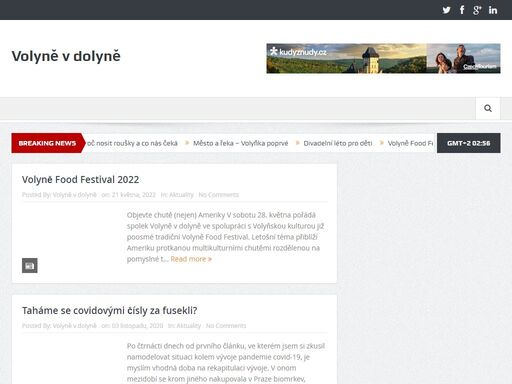The height and width of the screenshot is (384, 512).
Task: Open No Comments of Food Festival post
Action: coord(219,195)
